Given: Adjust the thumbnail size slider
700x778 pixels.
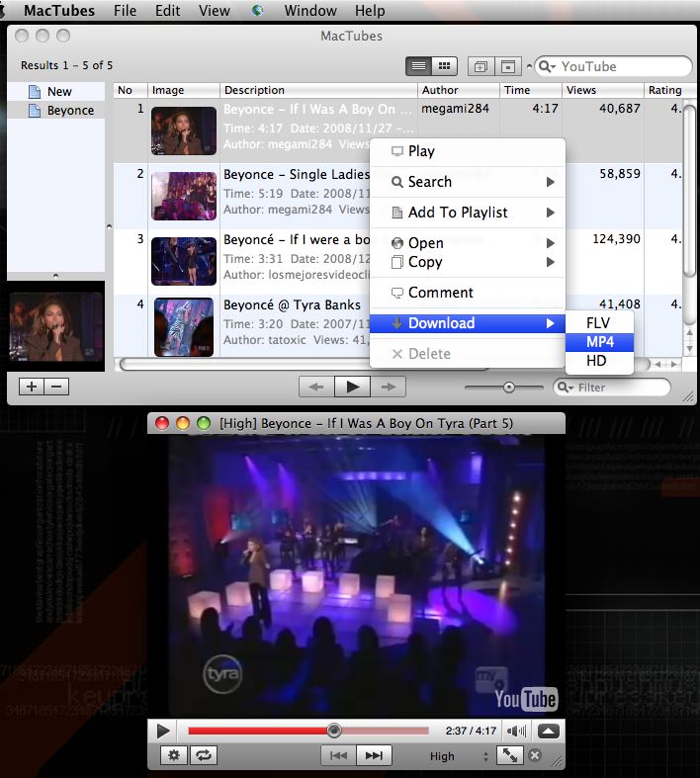Looking at the screenshot, I should coord(508,387).
